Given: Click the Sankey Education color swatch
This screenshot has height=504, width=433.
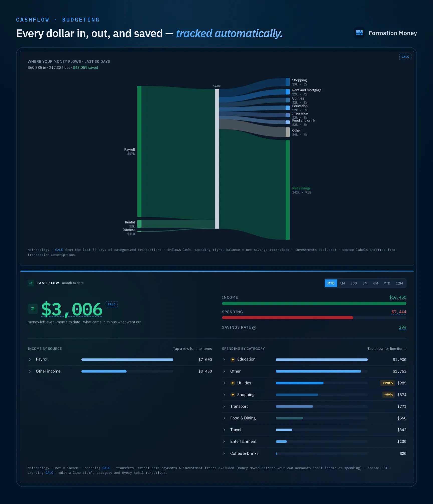Looking at the screenshot, I should 288,108.
